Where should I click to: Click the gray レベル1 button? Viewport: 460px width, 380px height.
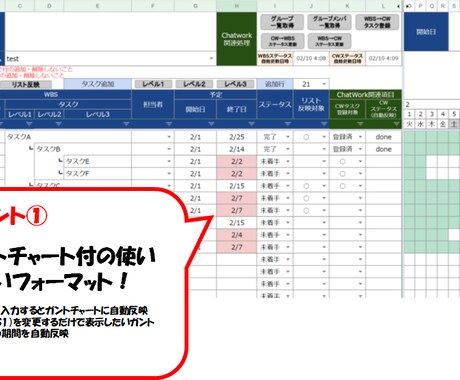point(153,84)
